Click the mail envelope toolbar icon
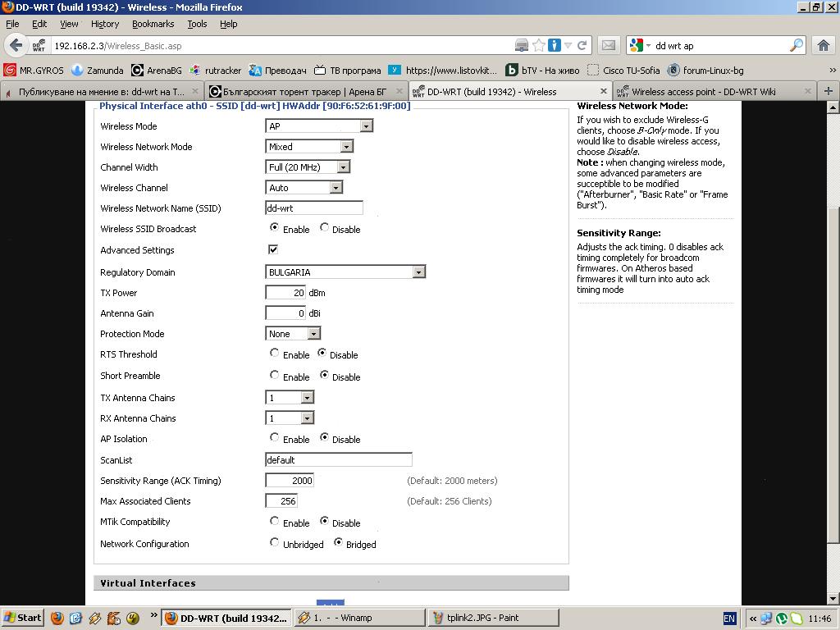Screen dimensions: 840x630 [x=608, y=45]
